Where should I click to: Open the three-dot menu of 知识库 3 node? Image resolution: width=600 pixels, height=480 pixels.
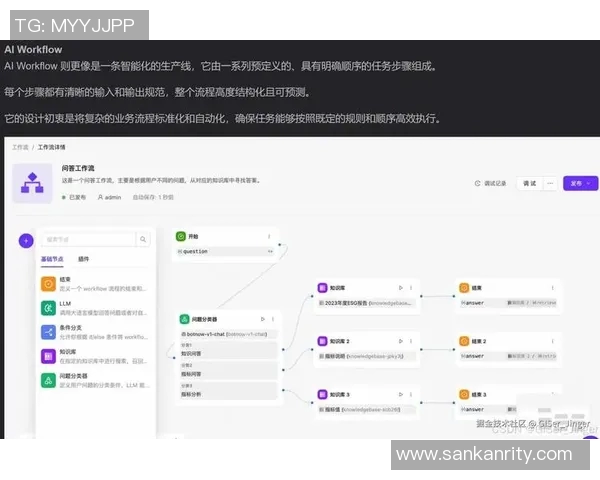click(x=411, y=394)
